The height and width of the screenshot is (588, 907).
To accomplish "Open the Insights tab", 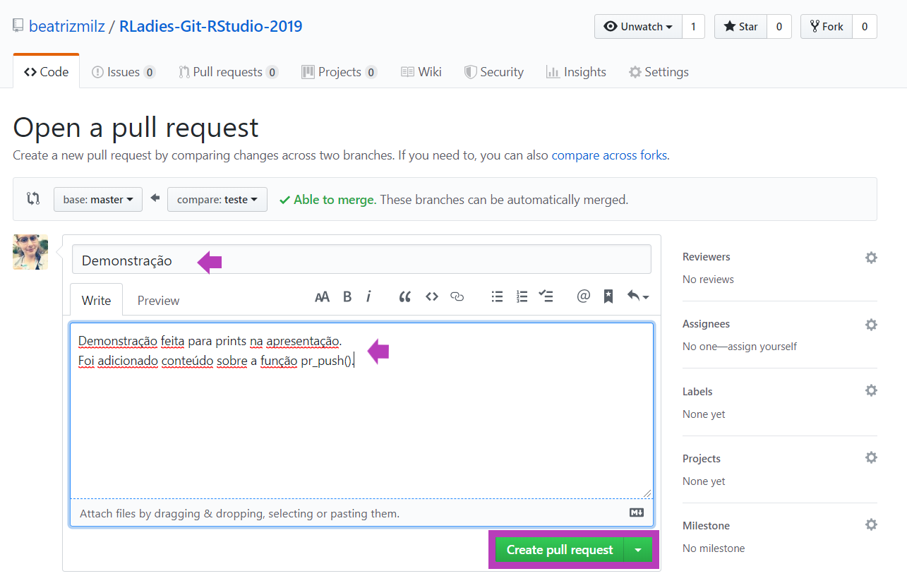I will (x=576, y=72).
